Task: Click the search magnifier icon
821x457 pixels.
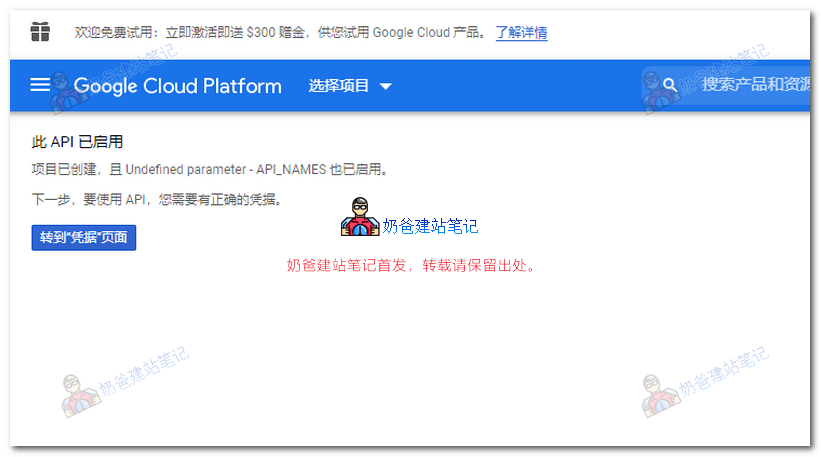Action: click(669, 85)
